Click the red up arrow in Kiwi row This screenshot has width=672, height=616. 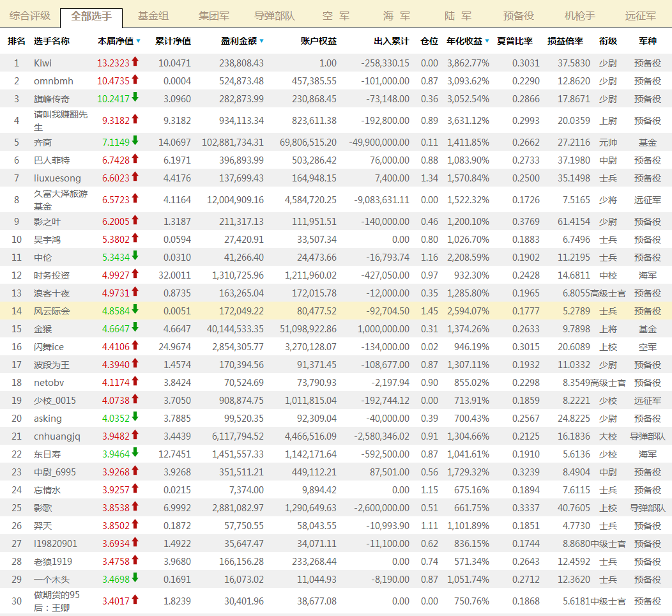coord(135,62)
